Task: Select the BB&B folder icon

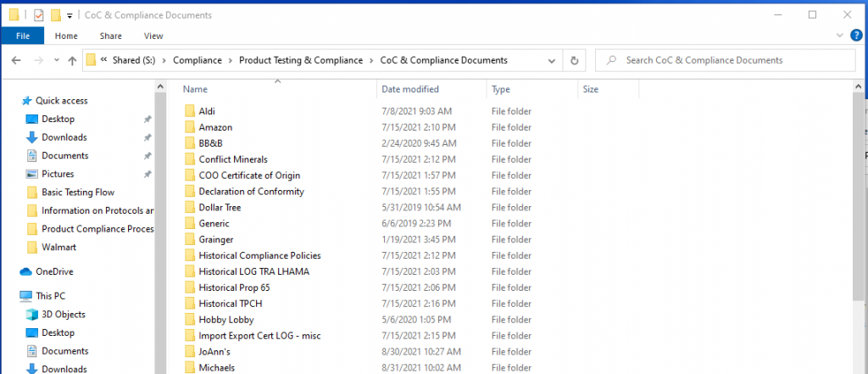Action: click(x=190, y=143)
